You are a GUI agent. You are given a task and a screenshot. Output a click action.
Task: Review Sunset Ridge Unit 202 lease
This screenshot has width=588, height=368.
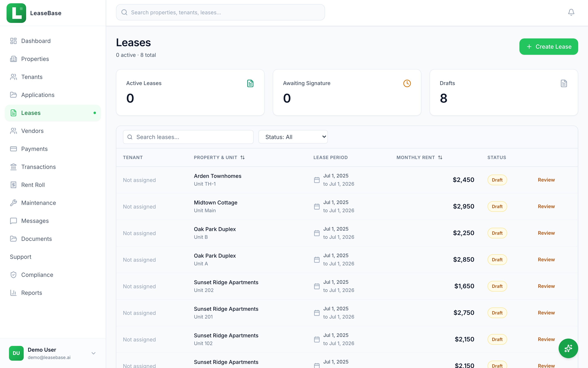click(x=546, y=286)
